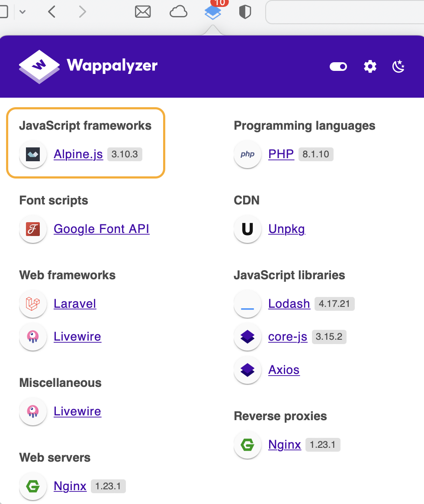This screenshot has height=504, width=424.
Task: Click the Alpine.js version 3.10.3 badge
Action: pyautogui.click(x=125, y=154)
